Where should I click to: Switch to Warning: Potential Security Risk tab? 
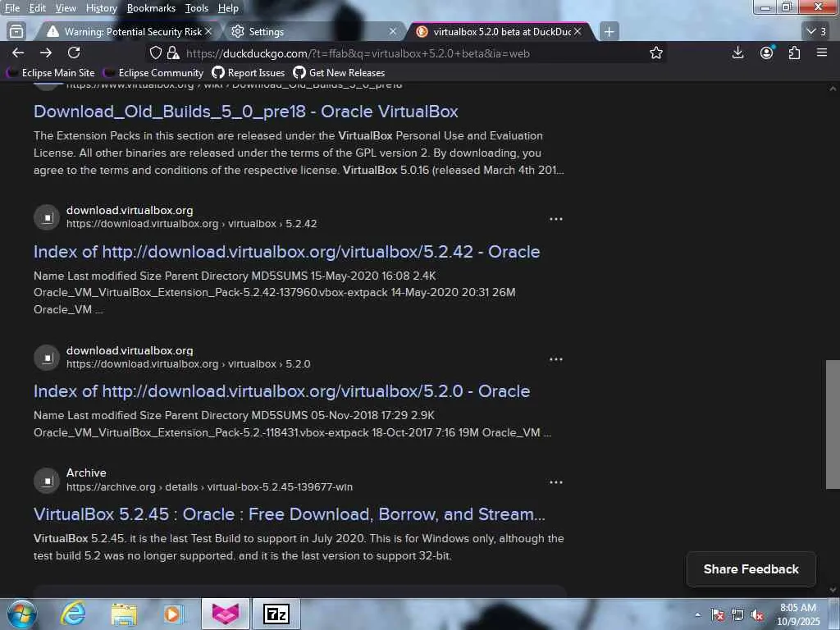click(x=129, y=32)
